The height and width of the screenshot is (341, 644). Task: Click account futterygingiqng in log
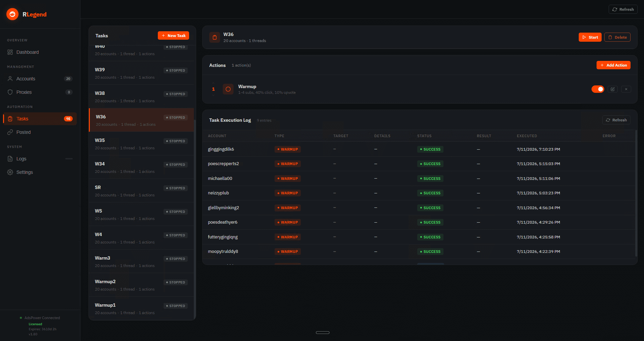223,237
